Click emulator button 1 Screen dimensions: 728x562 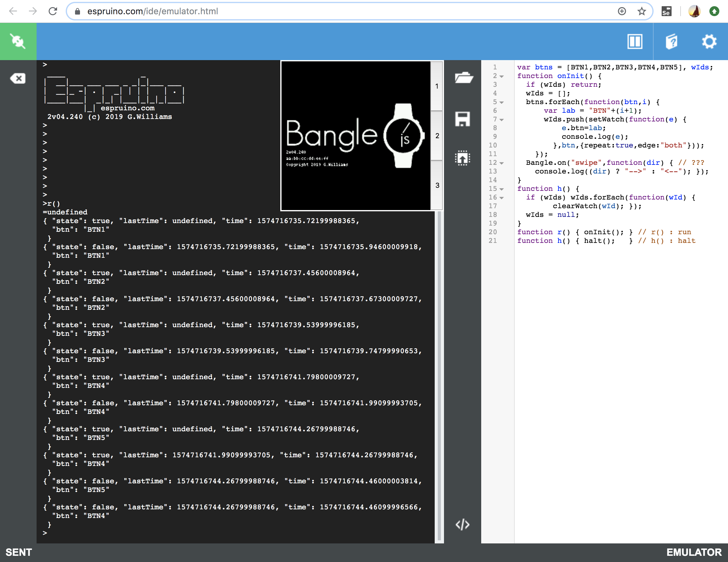pos(437,86)
